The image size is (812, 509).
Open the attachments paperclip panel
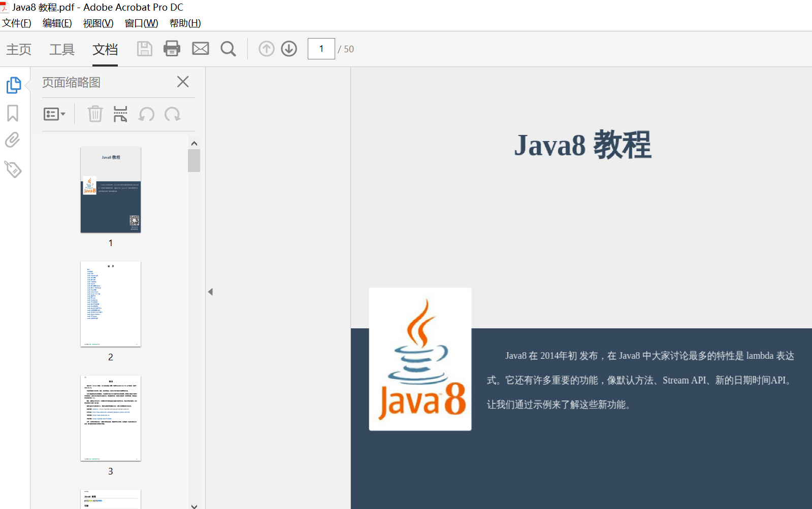(x=13, y=140)
